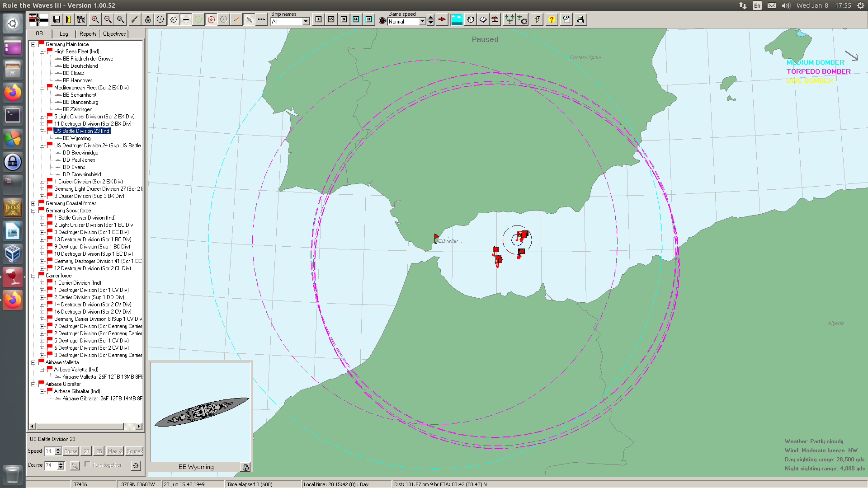The height and width of the screenshot is (488, 868).
Task: Collapse the Germany Main force node
Action: 33,44
